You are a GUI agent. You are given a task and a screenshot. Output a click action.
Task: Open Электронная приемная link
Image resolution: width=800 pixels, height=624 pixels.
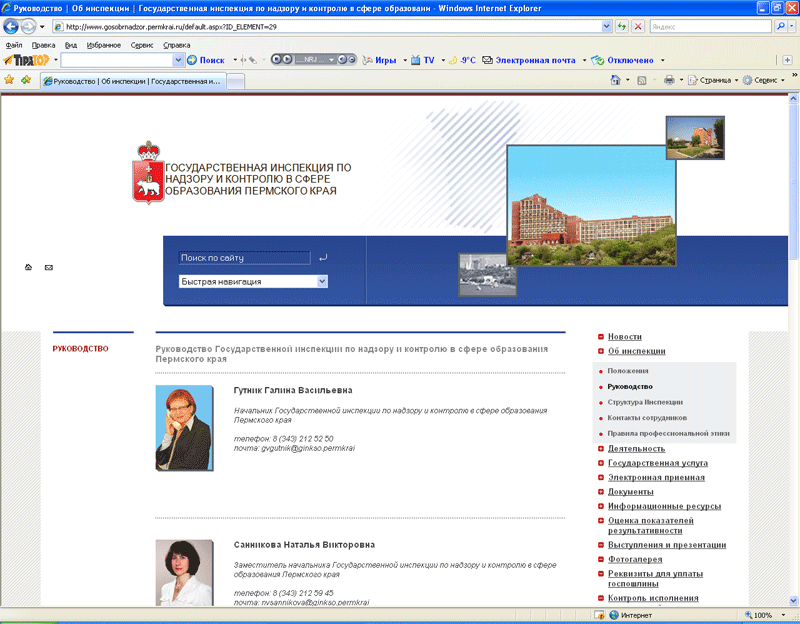click(x=656, y=478)
